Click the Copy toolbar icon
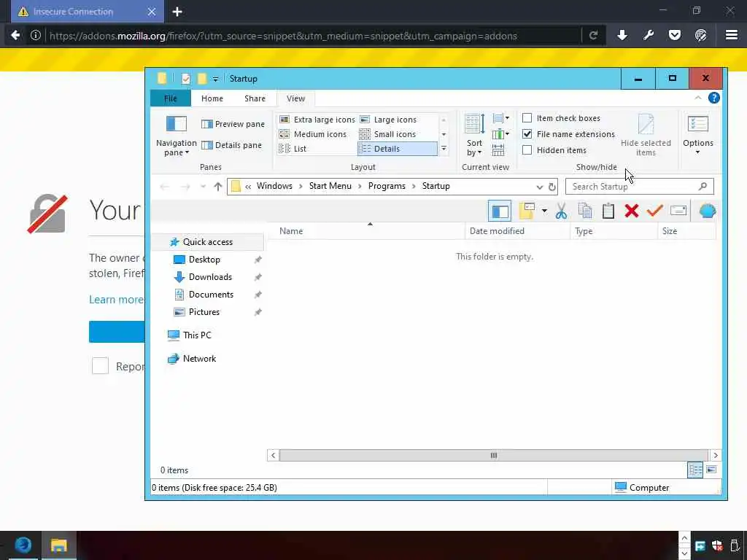This screenshot has width=747, height=560. point(585,211)
